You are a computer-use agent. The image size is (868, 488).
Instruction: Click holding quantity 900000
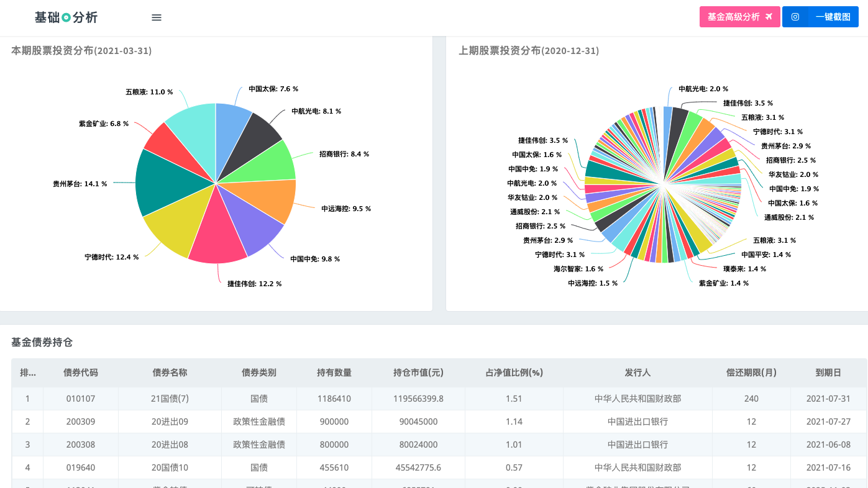click(x=334, y=422)
